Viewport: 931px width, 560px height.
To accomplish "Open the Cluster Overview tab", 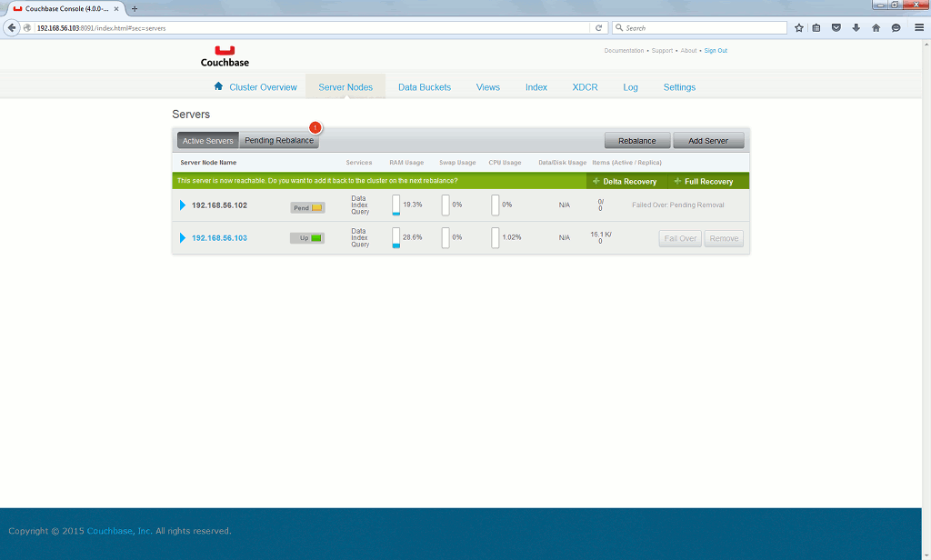I will click(263, 87).
